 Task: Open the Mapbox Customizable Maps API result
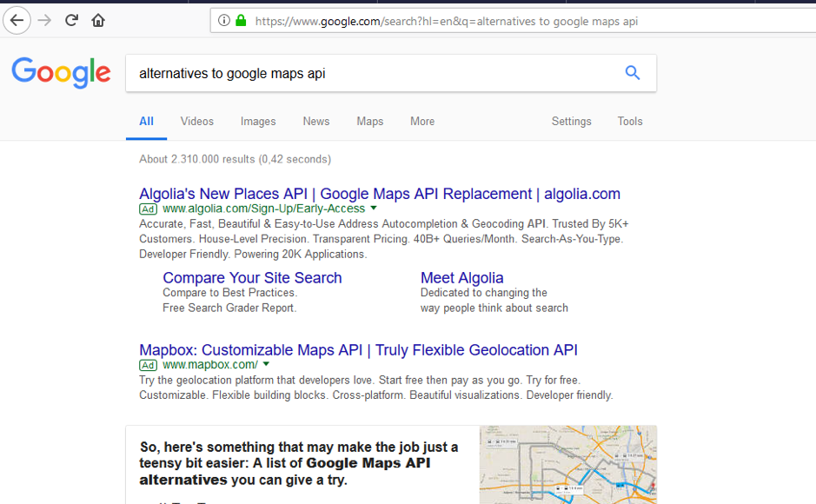(x=358, y=350)
